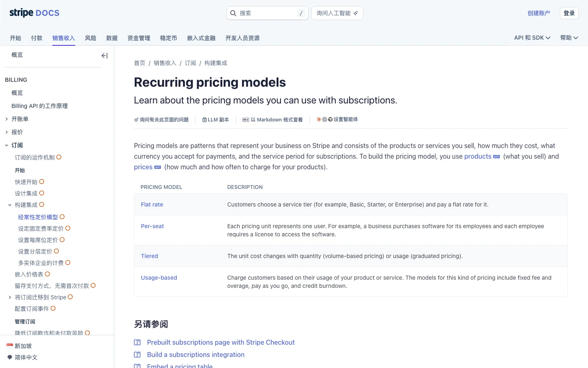Select 简体中文 language option
The image size is (588, 368).
point(26,357)
